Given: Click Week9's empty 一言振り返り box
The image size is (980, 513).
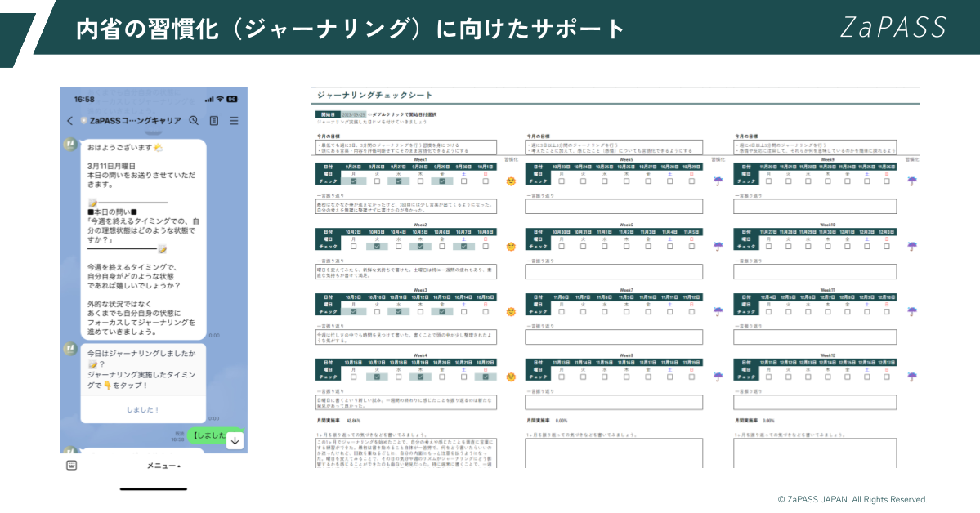Looking at the screenshot, I should click(815, 207).
